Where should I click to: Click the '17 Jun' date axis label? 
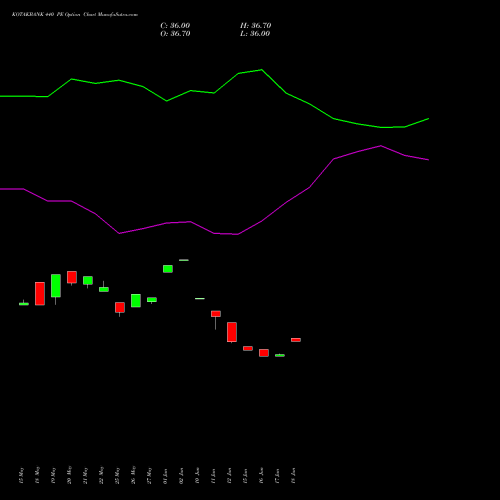point(277,476)
